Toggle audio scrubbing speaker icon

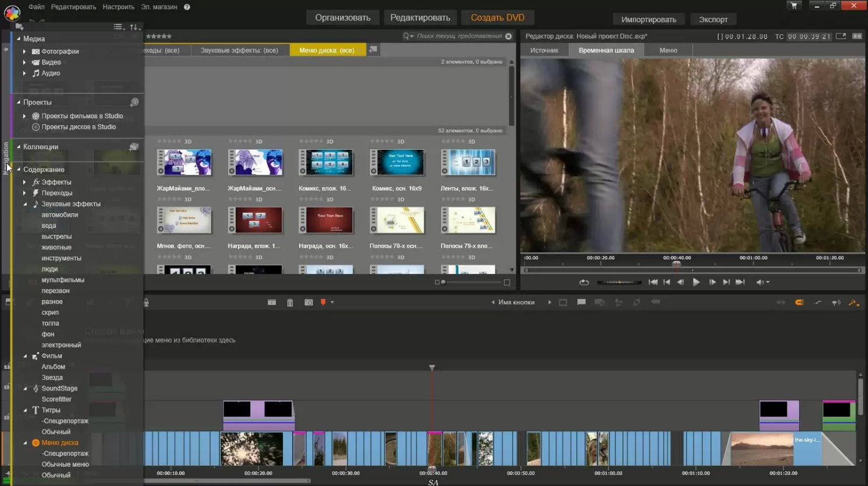tap(836, 302)
